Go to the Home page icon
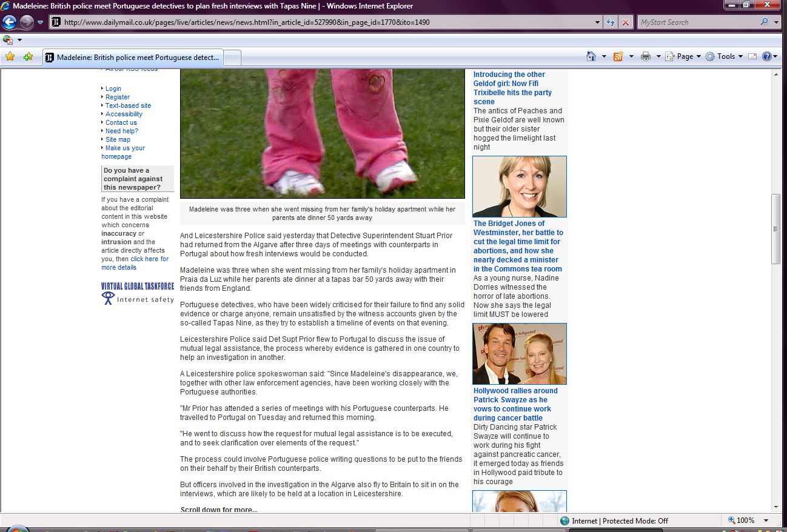 (x=591, y=56)
